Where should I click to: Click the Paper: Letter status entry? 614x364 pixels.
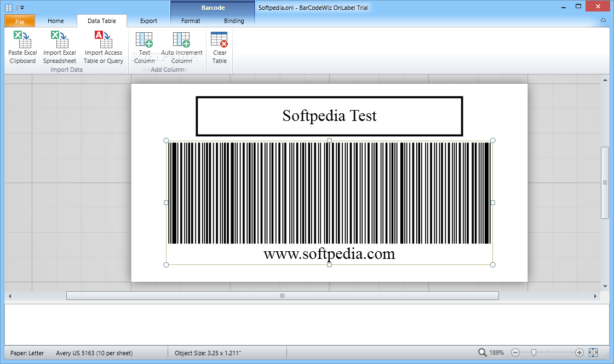[27, 353]
